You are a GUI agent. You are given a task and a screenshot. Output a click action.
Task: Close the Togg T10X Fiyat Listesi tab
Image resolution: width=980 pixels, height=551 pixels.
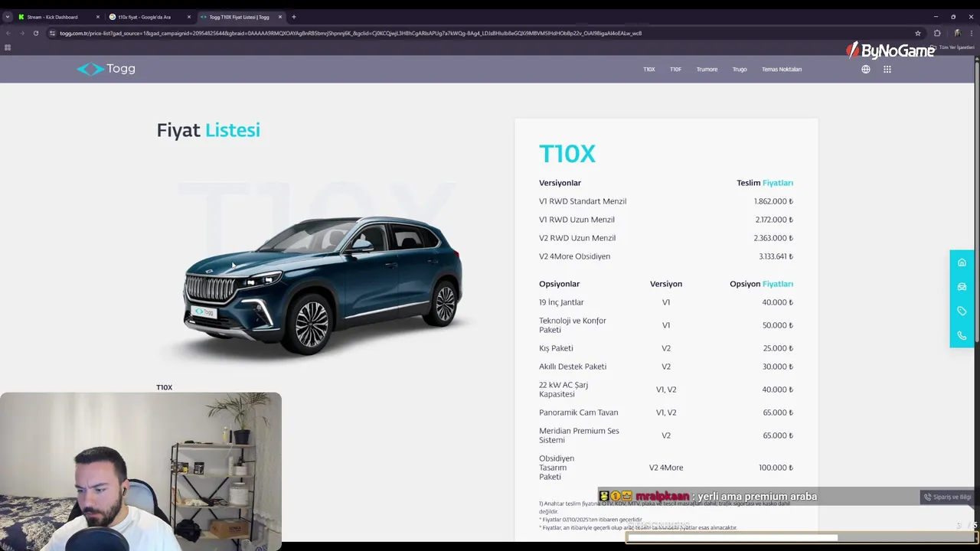tap(279, 17)
